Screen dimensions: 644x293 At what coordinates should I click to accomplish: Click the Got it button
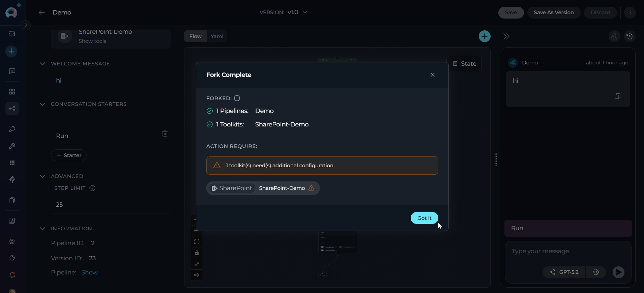point(424,218)
